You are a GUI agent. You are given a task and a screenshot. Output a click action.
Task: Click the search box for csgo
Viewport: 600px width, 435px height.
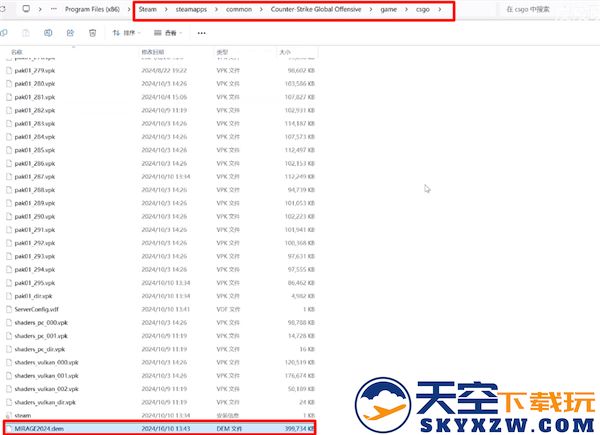point(549,9)
